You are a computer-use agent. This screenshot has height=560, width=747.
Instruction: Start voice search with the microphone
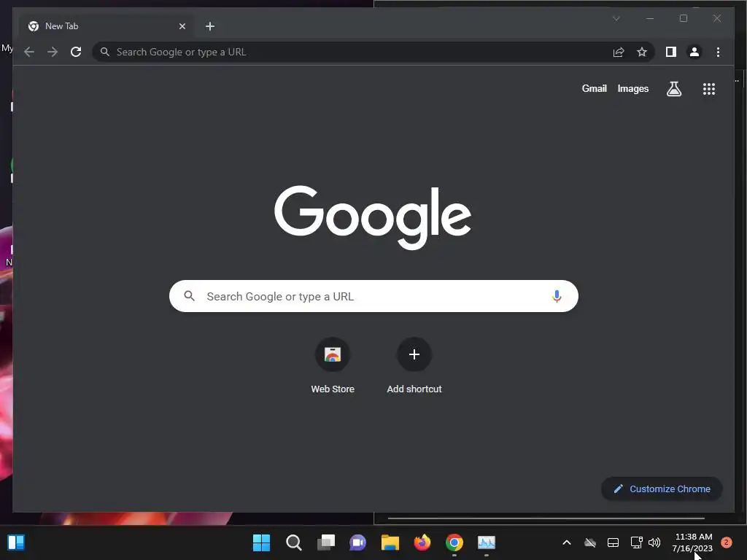pos(557,296)
